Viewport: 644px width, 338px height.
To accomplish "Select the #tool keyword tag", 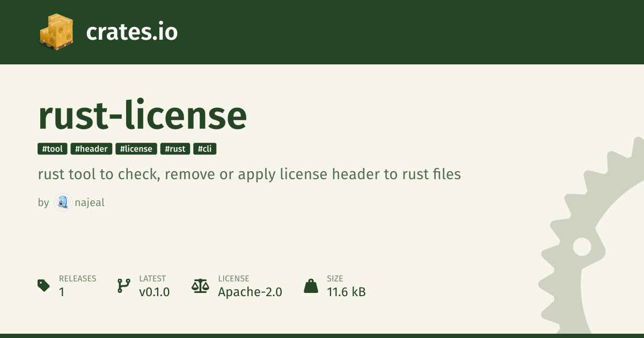I will (x=53, y=149).
